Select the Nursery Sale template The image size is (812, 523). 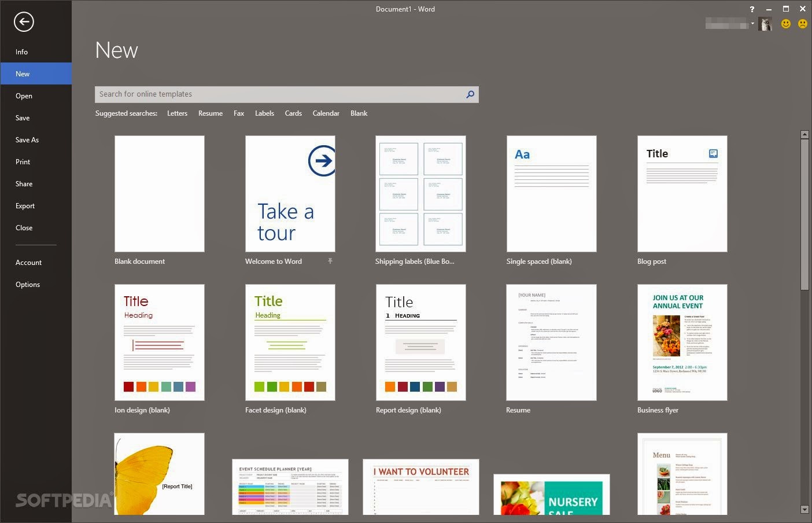tap(552, 495)
